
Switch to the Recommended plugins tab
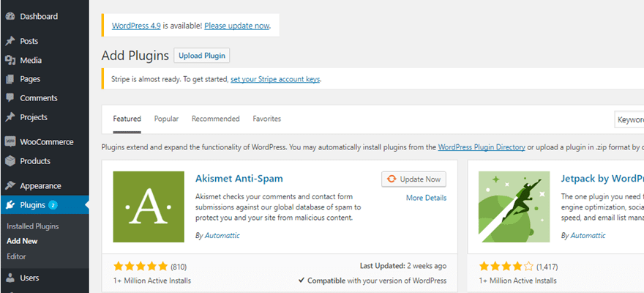pyautogui.click(x=215, y=119)
